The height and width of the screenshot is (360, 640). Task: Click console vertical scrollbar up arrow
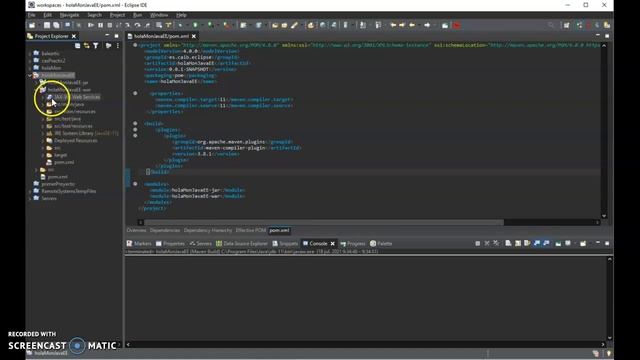(x=610, y=259)
